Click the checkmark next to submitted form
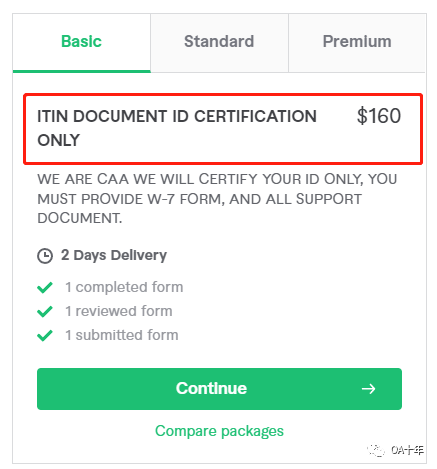Viewport: 437px width, 469px height. click(45, 335)
